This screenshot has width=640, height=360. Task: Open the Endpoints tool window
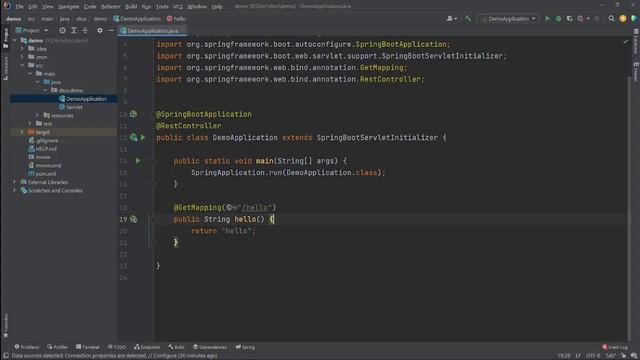pos(147,347)
